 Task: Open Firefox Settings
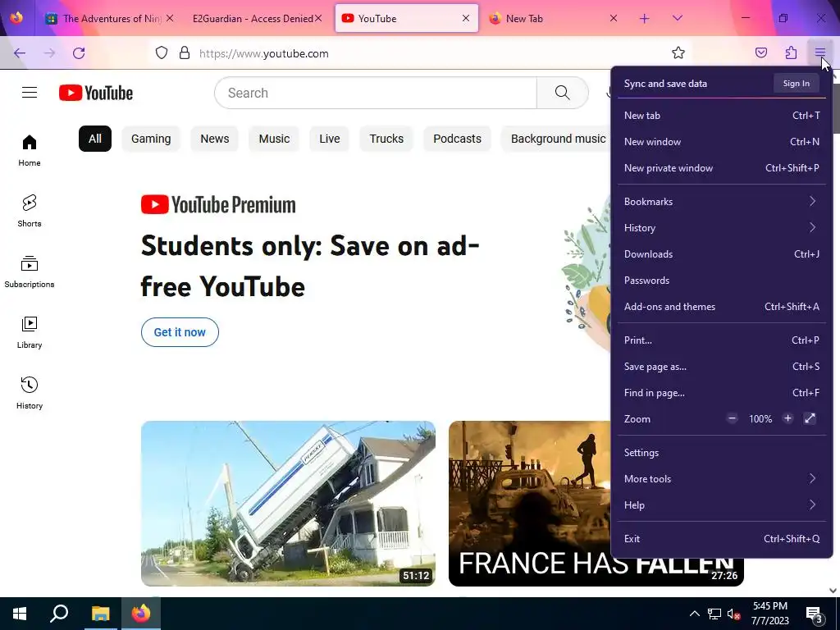pyautogui.click(x=721, y=453)
